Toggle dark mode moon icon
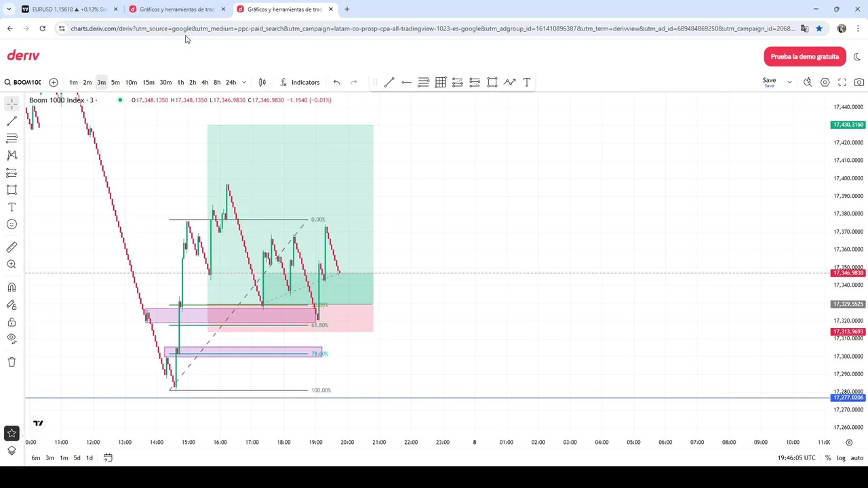 click(x=857, y=57)
